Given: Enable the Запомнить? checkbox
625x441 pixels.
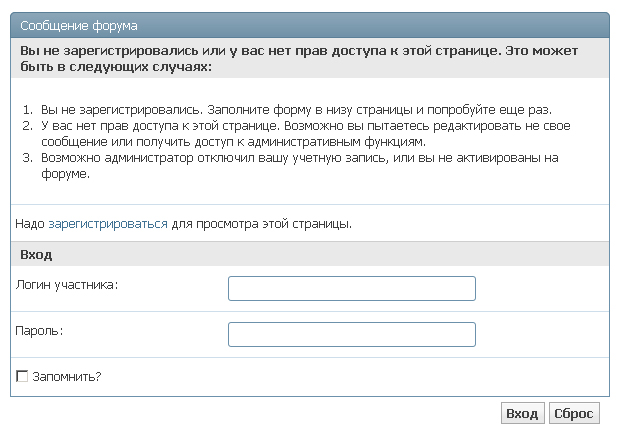Looking at the screenshot, I should pos(22,376).
